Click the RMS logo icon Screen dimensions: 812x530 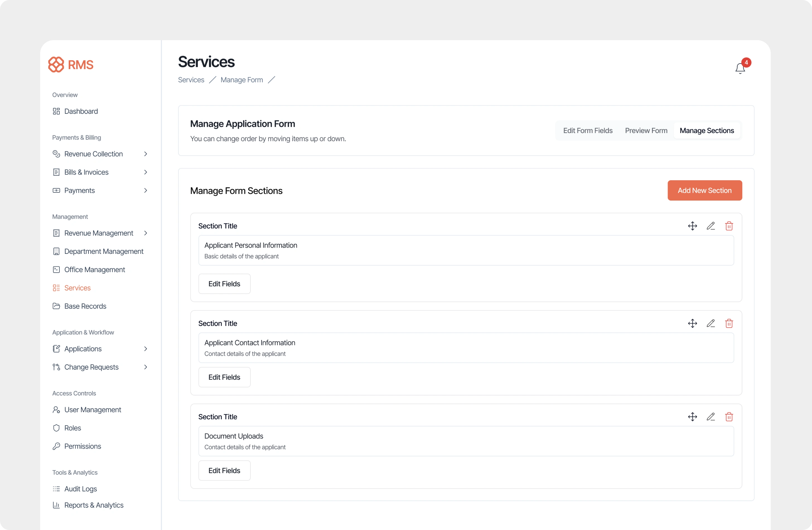click(x=56, y=64)
